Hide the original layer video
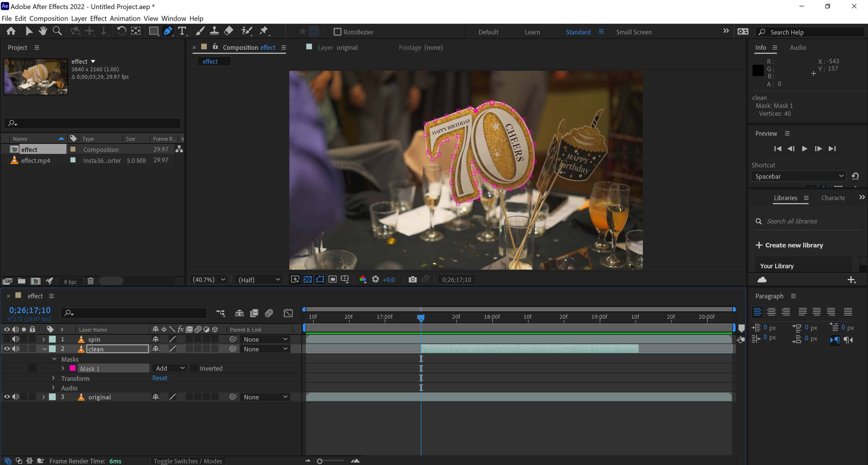The width and height of the screenshot is (868, 465). click(x=7, y=397)
